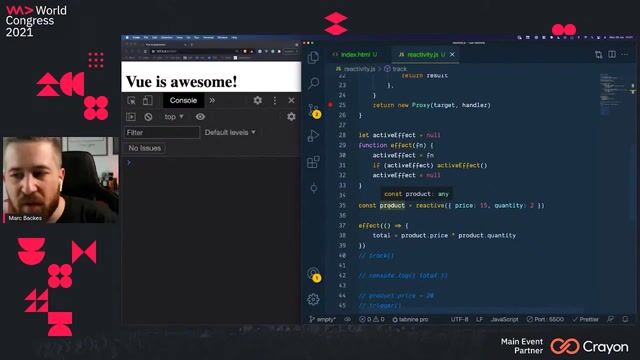This screenshot has width=640, height=360.
Task: Open the Accounts icon with notification badge
Action: pos(314,274)
